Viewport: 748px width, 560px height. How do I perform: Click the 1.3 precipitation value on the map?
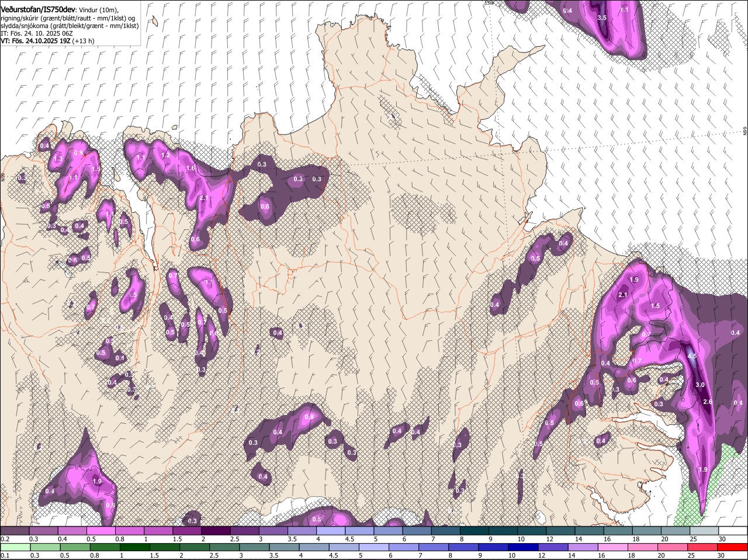click(x=58, y=158)
